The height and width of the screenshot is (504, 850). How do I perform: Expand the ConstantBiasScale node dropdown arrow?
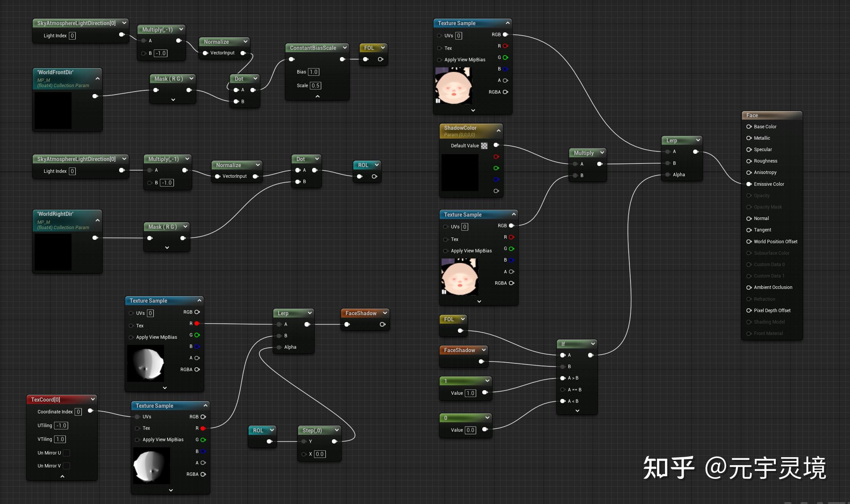pyautogui.click(x=344, y=48)
